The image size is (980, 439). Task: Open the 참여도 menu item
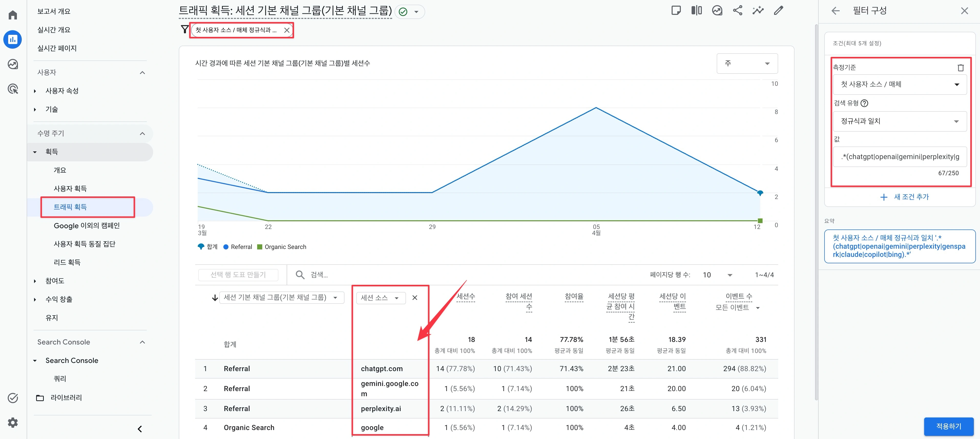(x=55, y=281)
